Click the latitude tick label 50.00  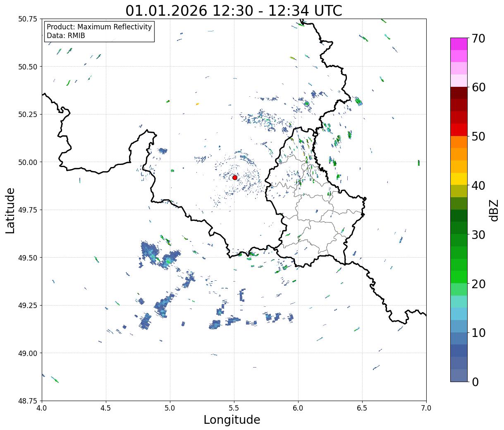[x=28, y=162]
